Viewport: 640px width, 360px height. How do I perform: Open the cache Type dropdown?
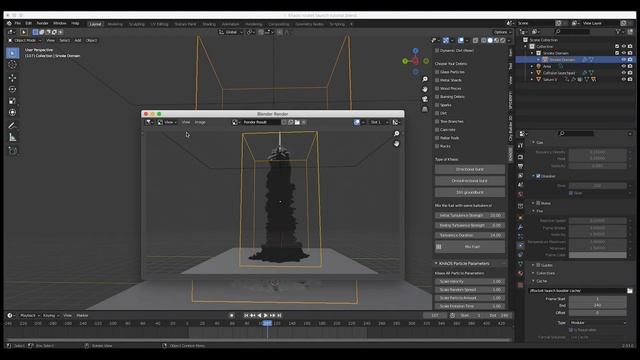coord(598,322)
